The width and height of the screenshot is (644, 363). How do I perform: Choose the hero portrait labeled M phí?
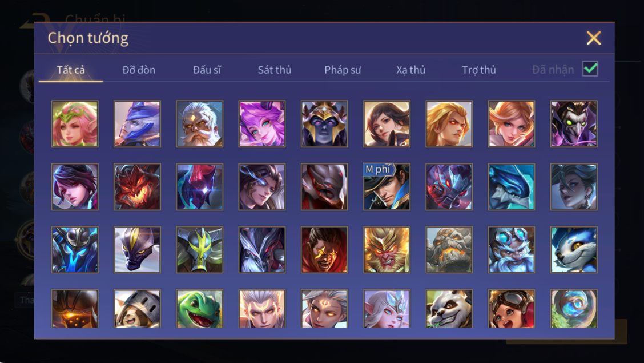click(x=387, y=186)
